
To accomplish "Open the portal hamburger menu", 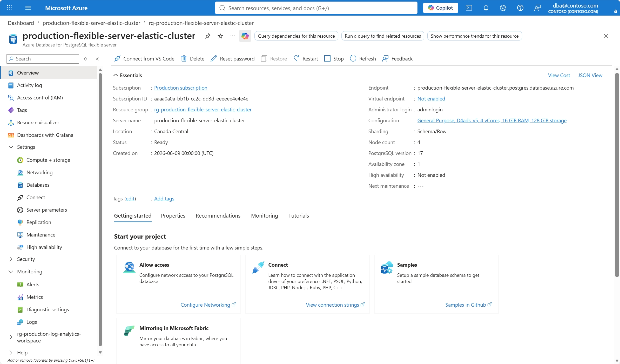I will click(x=28, y=8).
